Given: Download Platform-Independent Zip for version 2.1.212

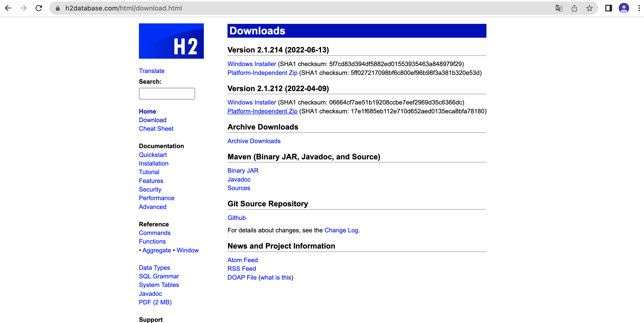Looking at the screenshot, I should click(x=262, y=111).
